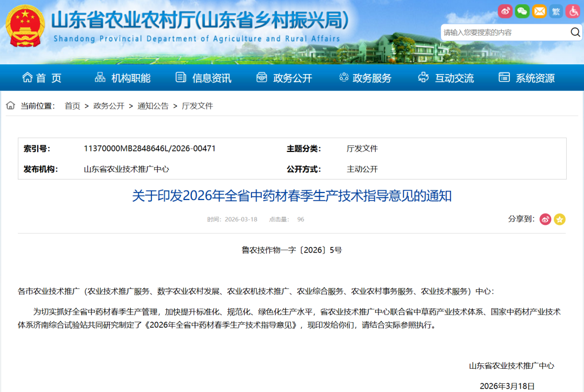Click the article title 关于印发2026年全省中药材春季生产技术指导意见的通知
Screen dimensions: 584x392
click(x=292, y=196)
